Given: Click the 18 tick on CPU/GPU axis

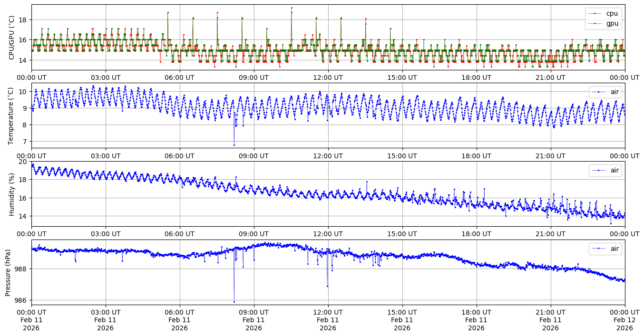Looking at the screenshot, I should click(x=23, y=19).
